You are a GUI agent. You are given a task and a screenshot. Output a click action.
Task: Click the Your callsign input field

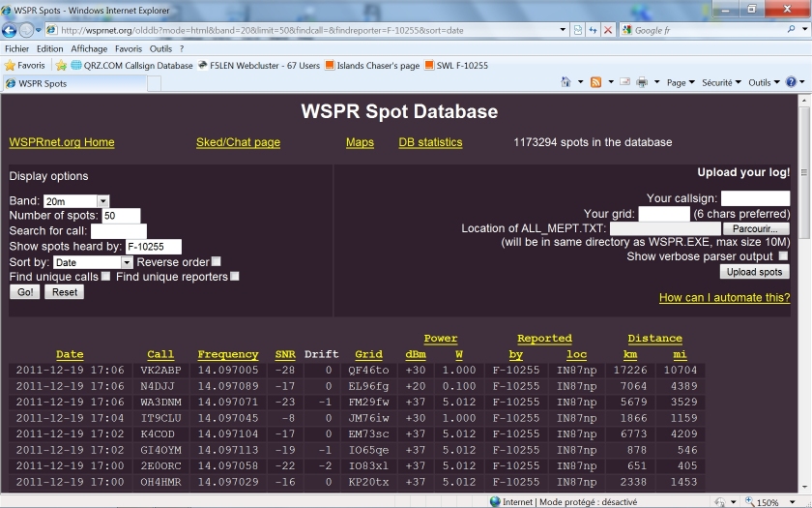[755, 198]
